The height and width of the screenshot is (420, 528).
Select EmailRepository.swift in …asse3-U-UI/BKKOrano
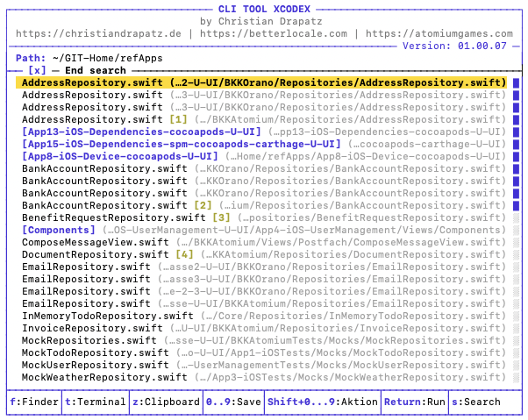[x=264, y=279]
